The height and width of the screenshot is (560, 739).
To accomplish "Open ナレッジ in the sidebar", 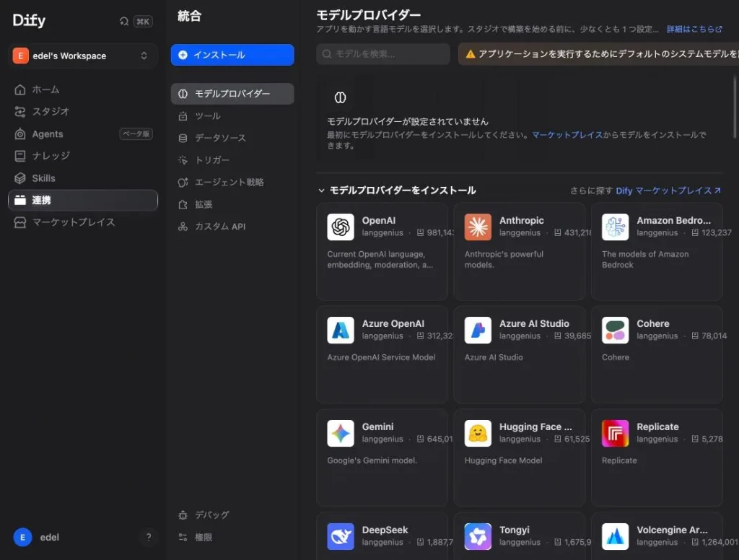I will tap(83, 156).
